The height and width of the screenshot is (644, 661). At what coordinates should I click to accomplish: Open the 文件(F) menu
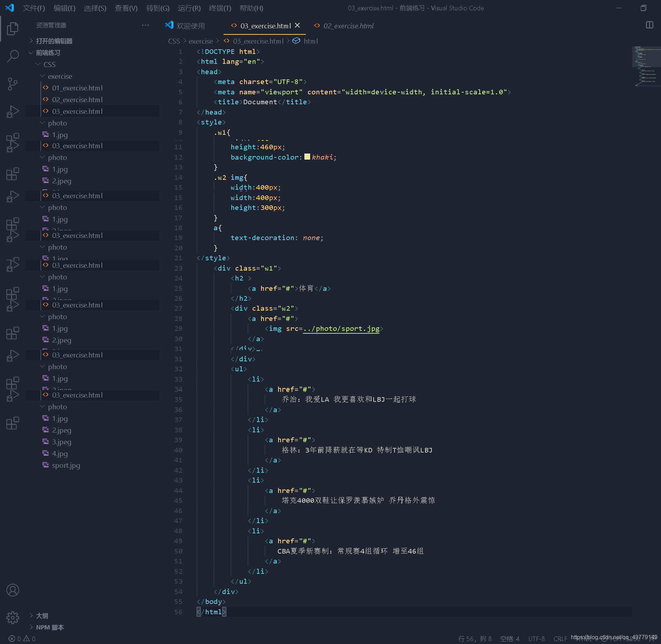point(34,8)
